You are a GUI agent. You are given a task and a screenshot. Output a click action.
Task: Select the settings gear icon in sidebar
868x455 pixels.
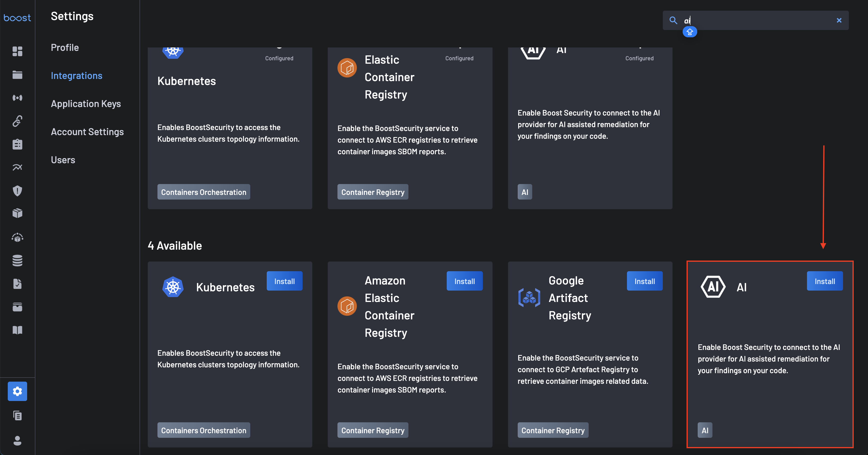(17, 391)
